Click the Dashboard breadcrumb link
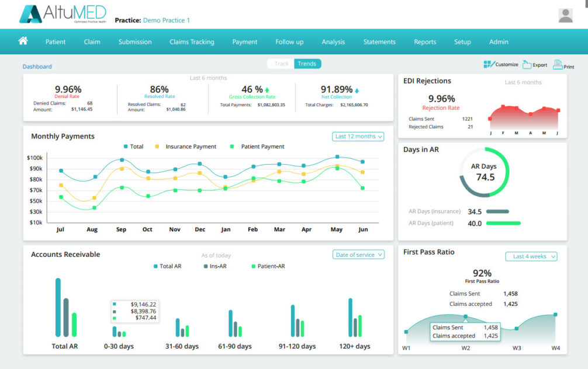588x369 pixels. tap(37, 67)
